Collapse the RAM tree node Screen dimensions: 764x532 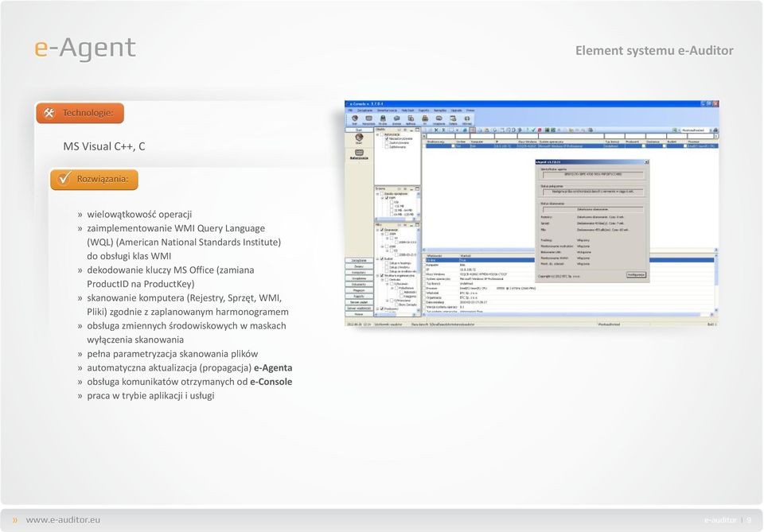coord(383,198)
